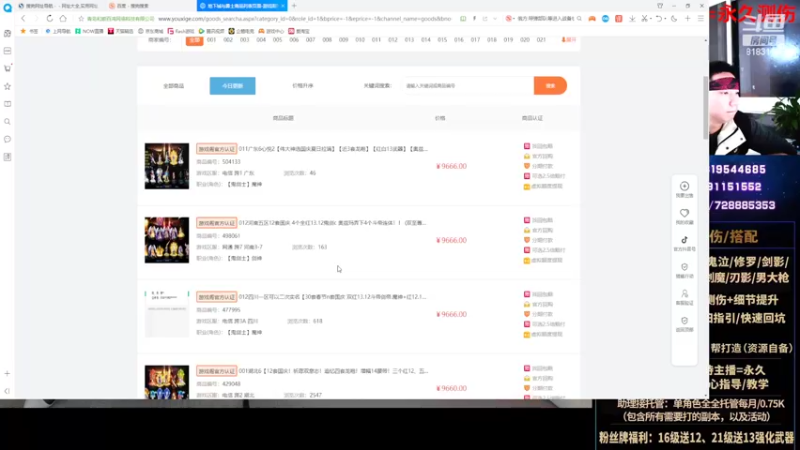Toggle night mode moon icon
Image resolution: width=800 pixels, height=450 pixels.
pos(674,18)
